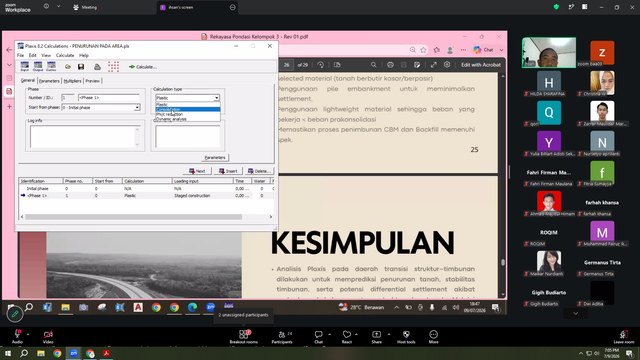Screen dimensions: 640x360
Task: Click Leave room in Zoom
Action: [624, 337]
